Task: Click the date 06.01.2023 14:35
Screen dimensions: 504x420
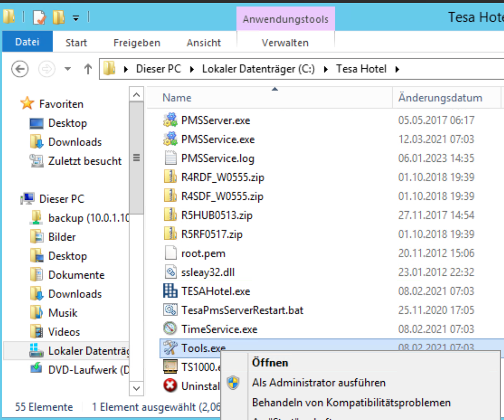Action: click(436, 158)
